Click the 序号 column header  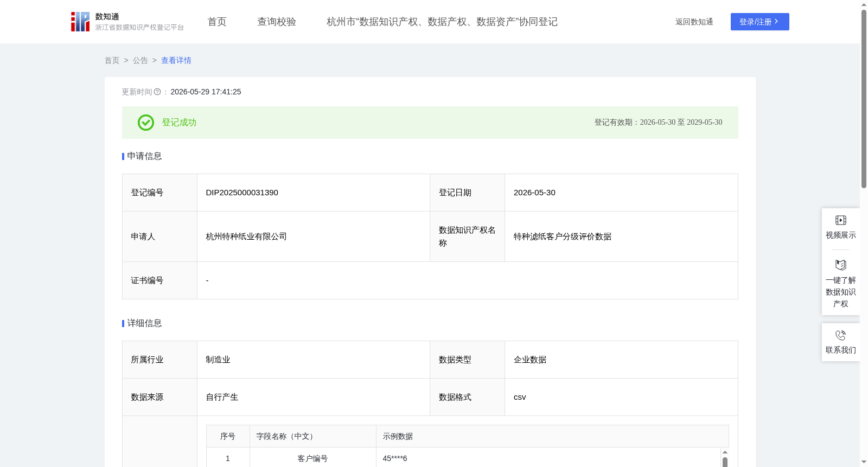point(228,436)
